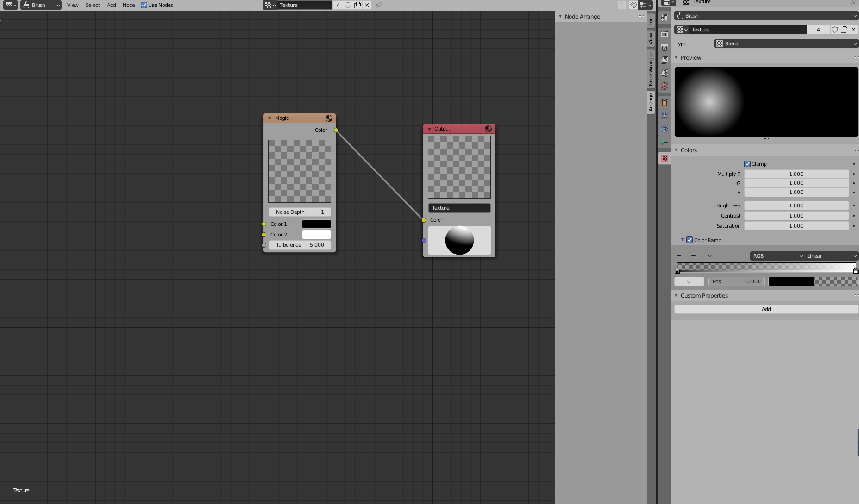This screenshot has height=504, width=859.
Task: Open the Object Constraints properties tab
Action: point(665,129)
